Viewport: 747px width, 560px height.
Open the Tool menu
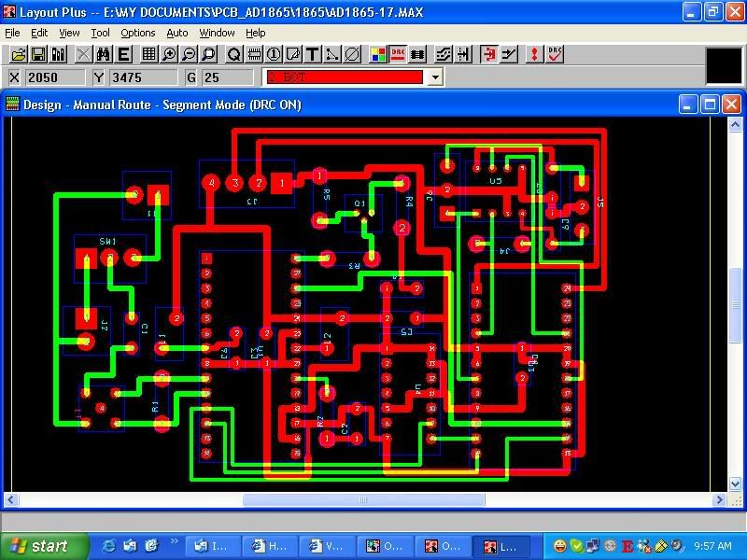point(100,33)
